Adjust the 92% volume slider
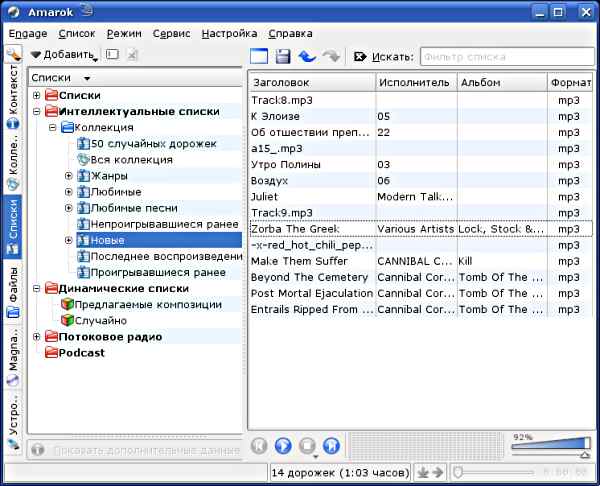The width and height of the screenshot is (600, 486). [551, 445]
